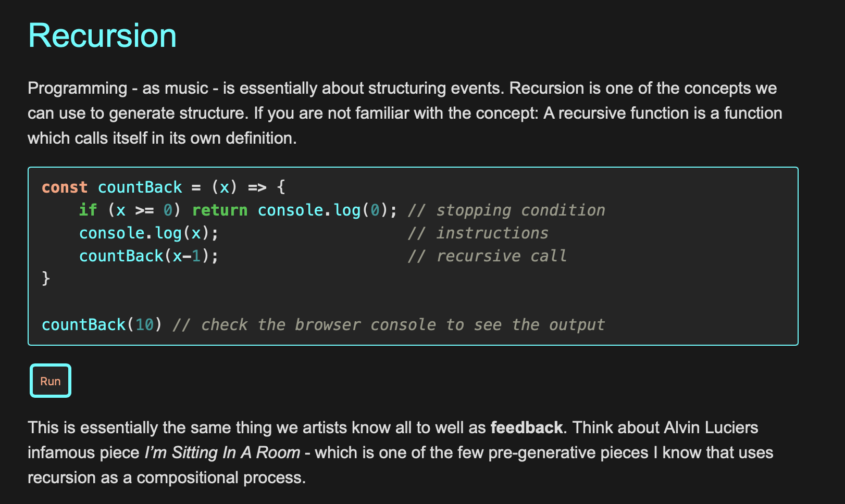The height and width of the screenshot is (504, 845).
Task: Click the 'return' keyword in code
Action: click(220, 210)
